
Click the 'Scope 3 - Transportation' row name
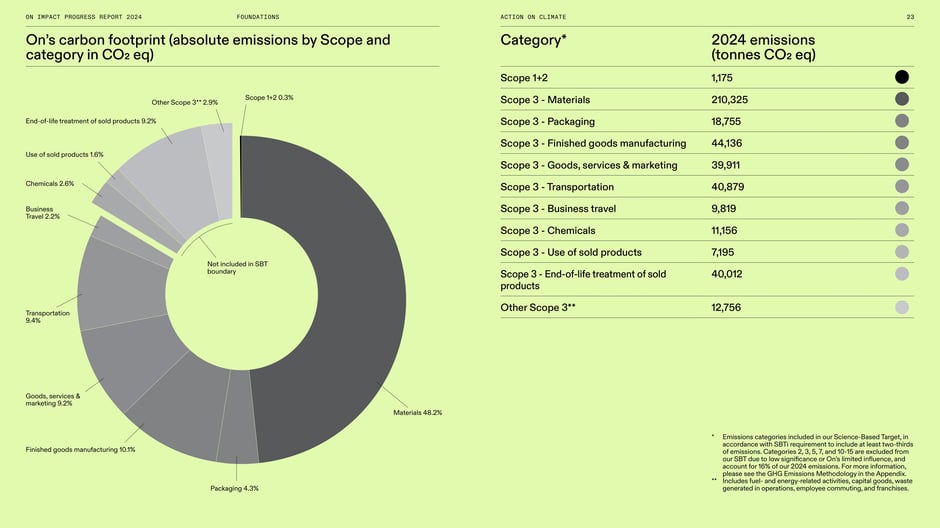pos(557,187)
